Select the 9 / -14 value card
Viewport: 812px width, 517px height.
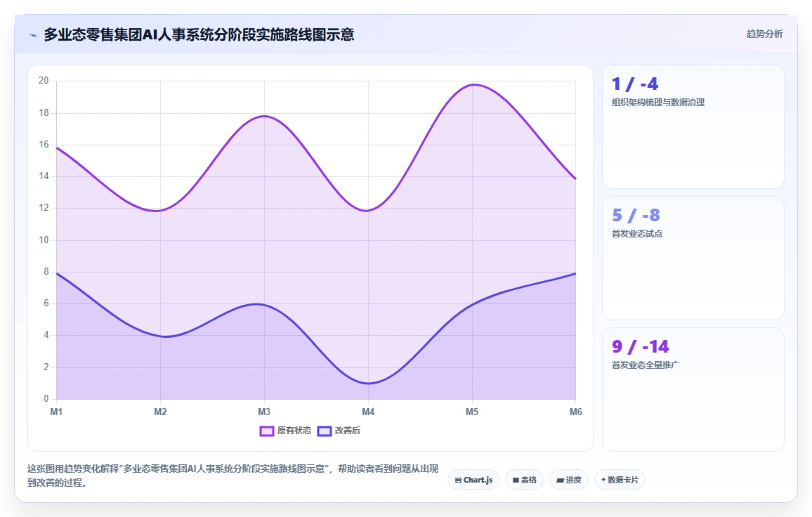(x=693, y=389)
